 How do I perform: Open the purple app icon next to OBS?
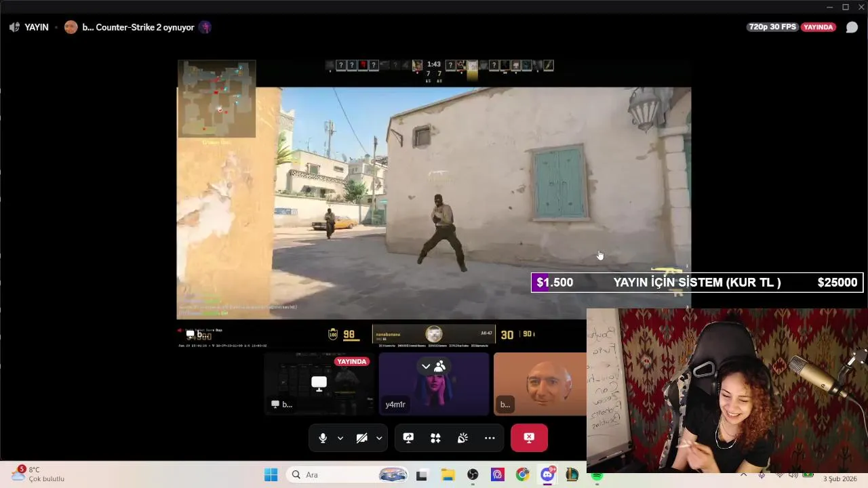pyautogui.click(x=498, y=474)
